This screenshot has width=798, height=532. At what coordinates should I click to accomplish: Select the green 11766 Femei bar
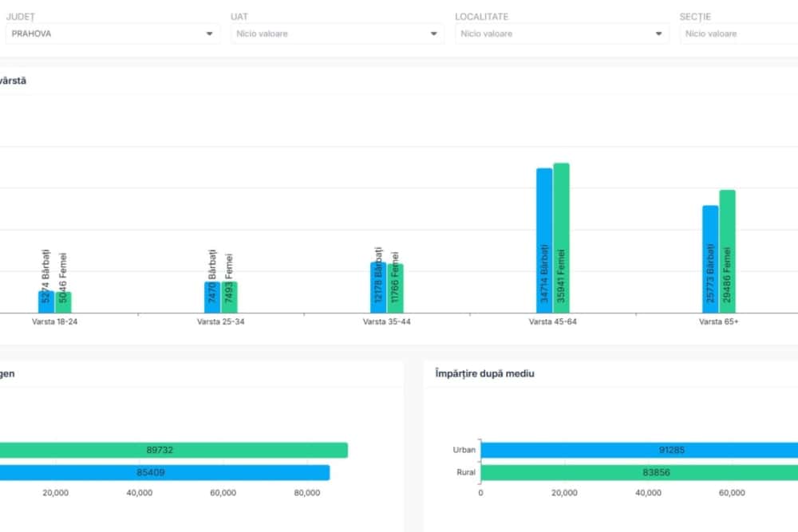[395, 288]
